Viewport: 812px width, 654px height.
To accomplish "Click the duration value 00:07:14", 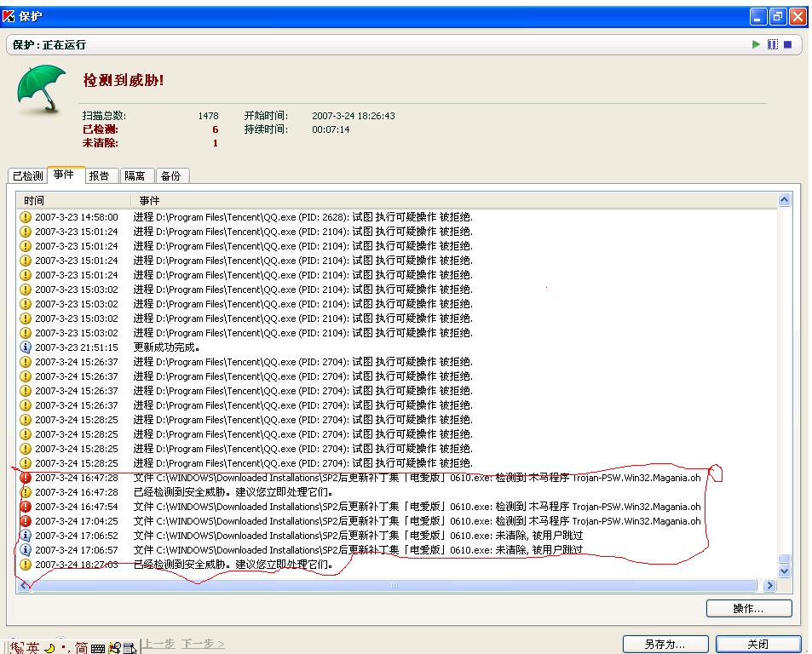I will [331, 129].
